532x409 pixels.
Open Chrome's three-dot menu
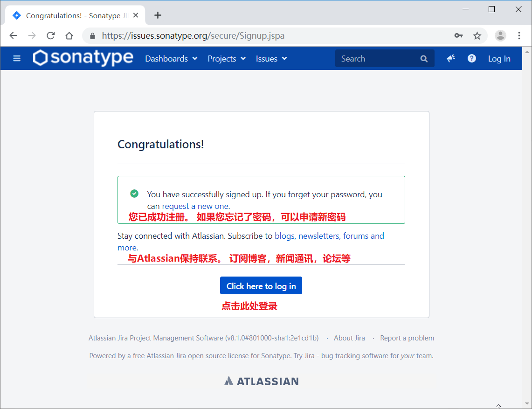coord(519,35)
